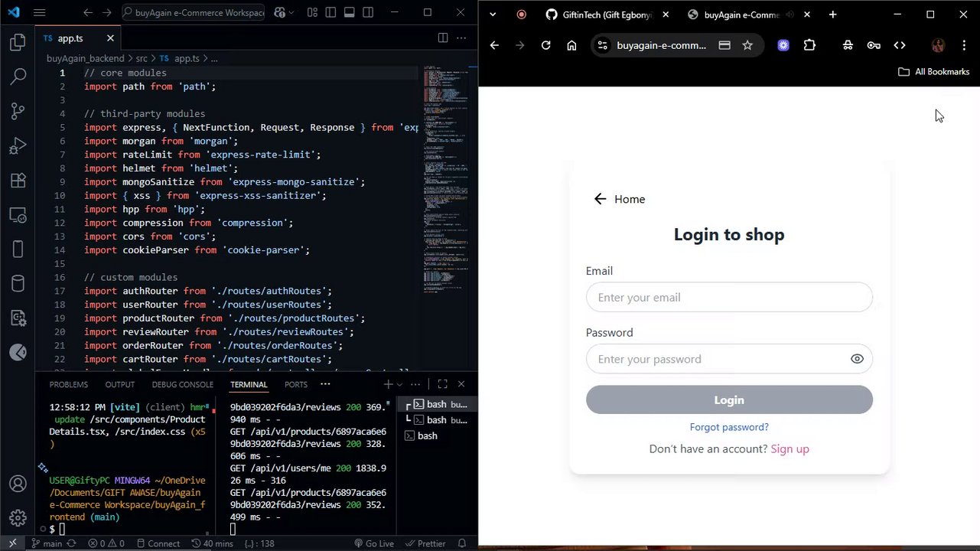Viewport: 980px width, 551px height.
Task: Select the standalone bash terminal at bottom
Action: [437, 435]
